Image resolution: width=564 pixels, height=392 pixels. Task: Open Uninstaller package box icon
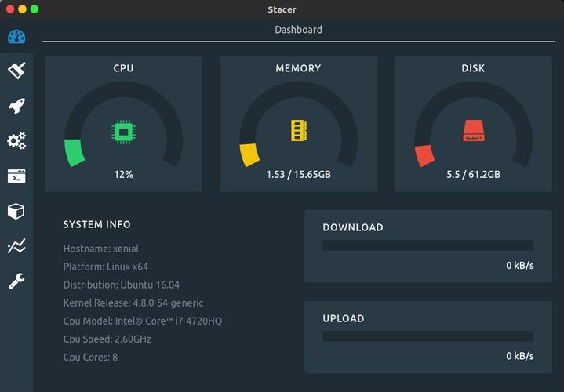pos(16,211)
